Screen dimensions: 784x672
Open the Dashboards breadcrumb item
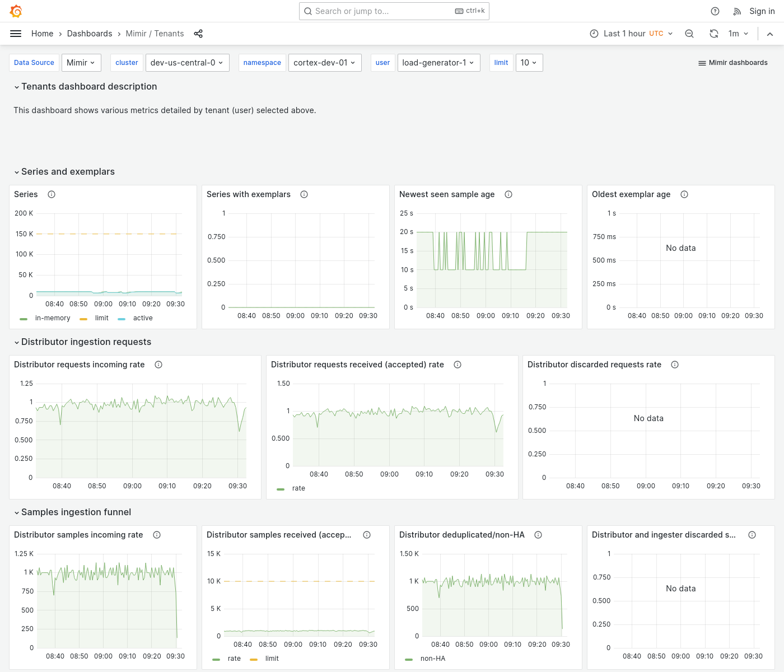(90, 34)
